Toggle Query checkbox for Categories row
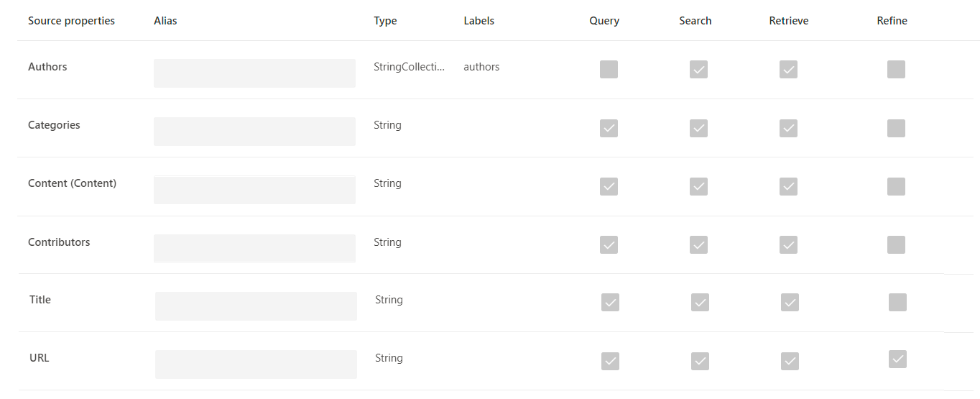Image resolution: width=980 pixels, height=399 pixels. [x=609, y=128]
